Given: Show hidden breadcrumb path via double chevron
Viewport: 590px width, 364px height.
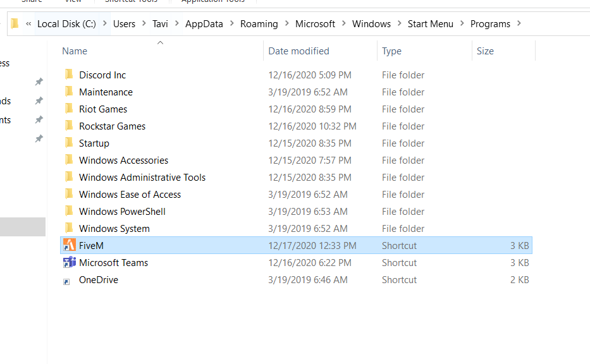Looking at the screenshot, I should (28, 24).
